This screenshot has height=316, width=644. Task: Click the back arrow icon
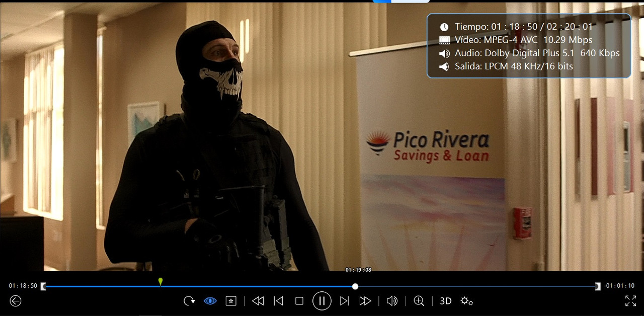16,301
